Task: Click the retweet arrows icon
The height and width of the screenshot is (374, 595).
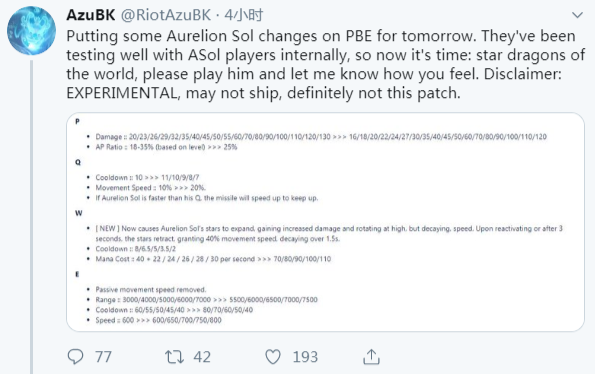Action: [174, 357]
